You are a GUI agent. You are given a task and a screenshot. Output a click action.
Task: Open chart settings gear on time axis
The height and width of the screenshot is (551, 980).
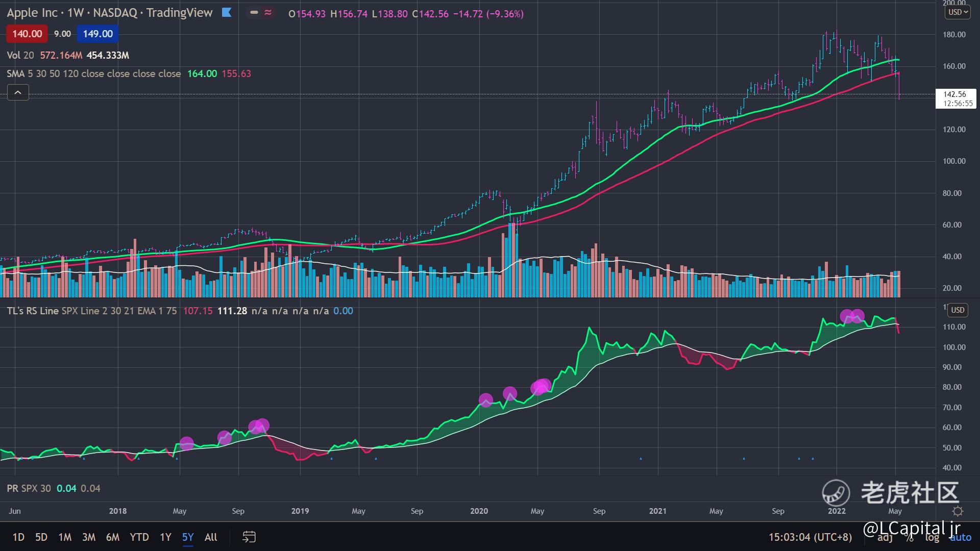pos(958,511)
